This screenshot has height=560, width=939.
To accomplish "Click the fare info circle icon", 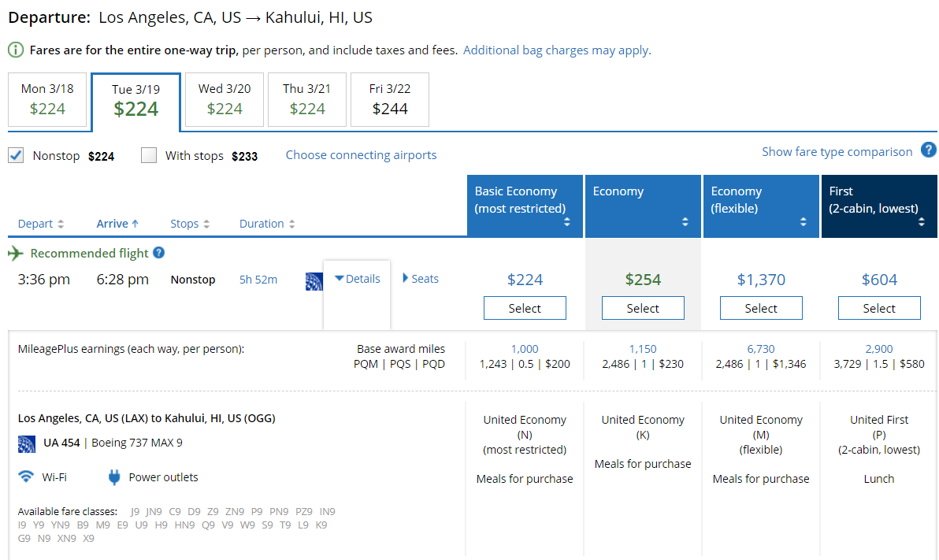I will point(16,50).
